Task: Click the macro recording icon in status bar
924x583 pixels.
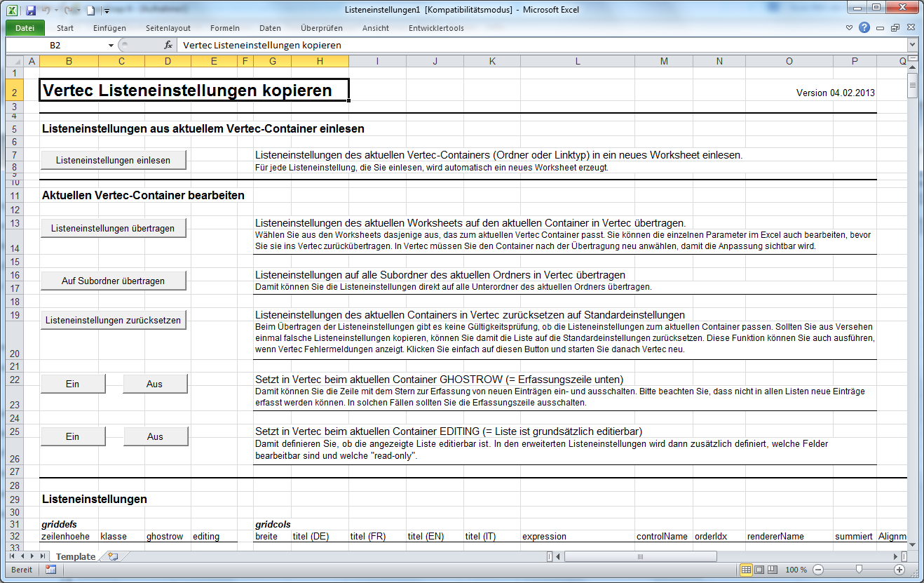Action: [x=50, y=570]
